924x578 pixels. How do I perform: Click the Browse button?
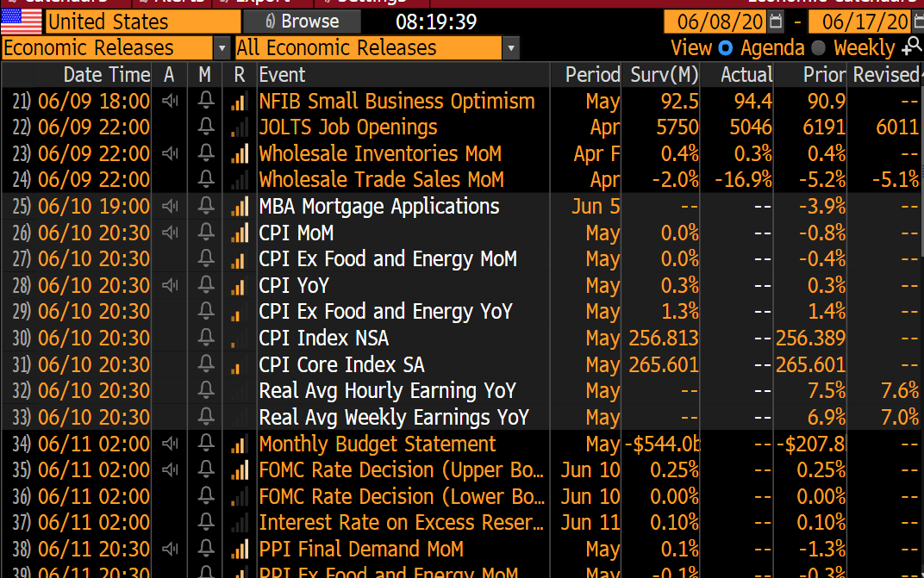(x=303, y=22)
